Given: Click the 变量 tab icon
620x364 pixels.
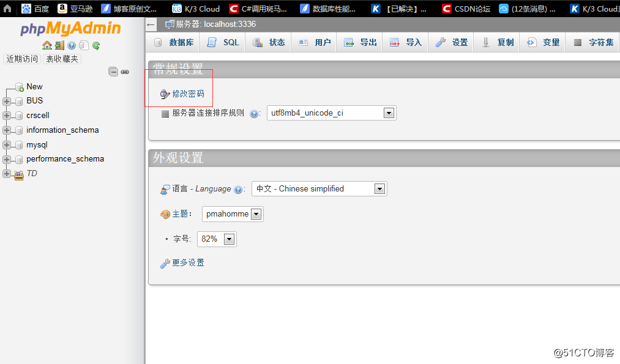Looking at the screenshot, I should [x=531, y=42].
